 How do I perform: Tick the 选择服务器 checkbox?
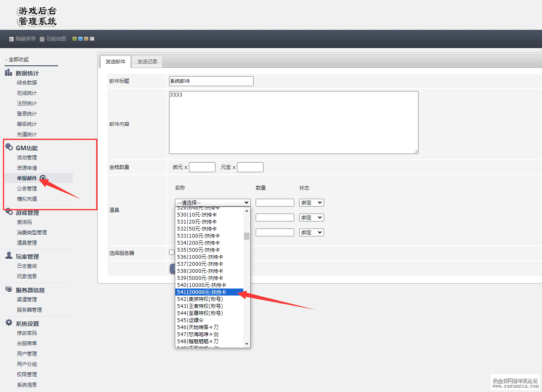[172, 253]
